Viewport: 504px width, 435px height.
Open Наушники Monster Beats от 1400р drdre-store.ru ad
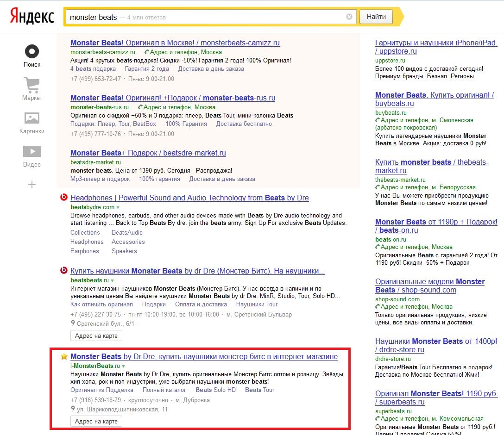coord(436,345)
